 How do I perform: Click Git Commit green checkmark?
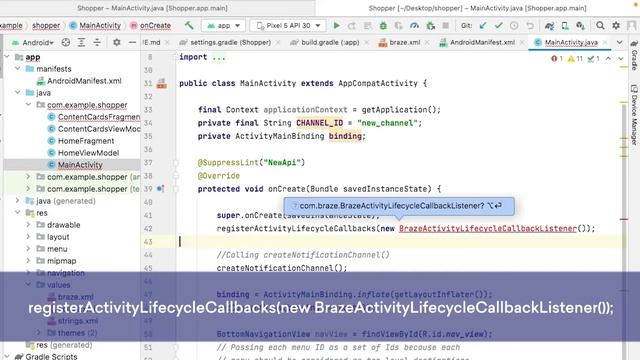pos(498,25)
